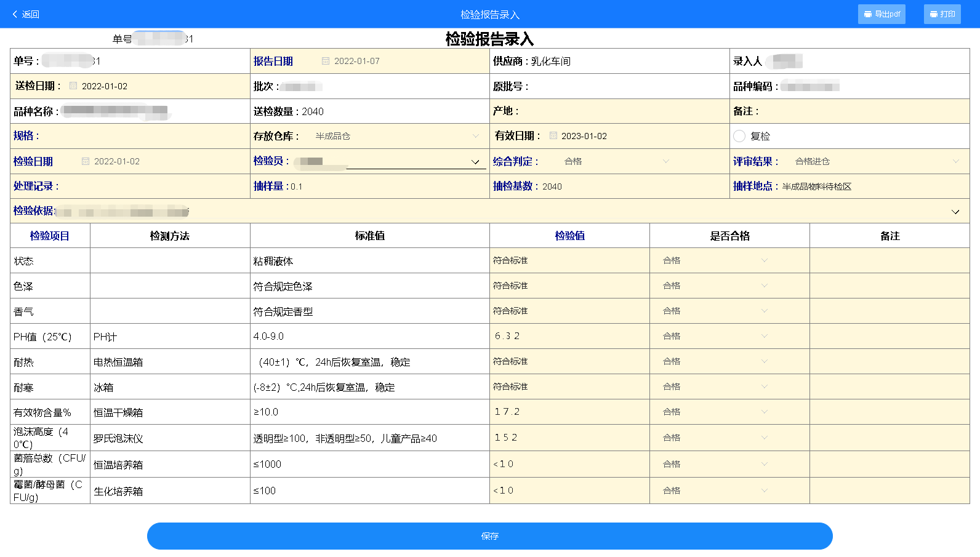The width and height of the screenshot is (980, 557).
Task: Expand the 检验依据 row chevron
Action: 955,212
